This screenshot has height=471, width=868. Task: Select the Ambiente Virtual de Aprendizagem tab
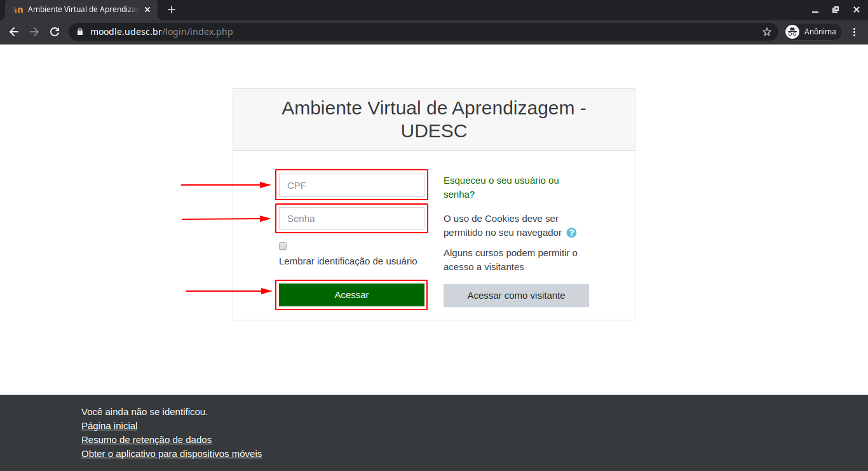[76, 10]
